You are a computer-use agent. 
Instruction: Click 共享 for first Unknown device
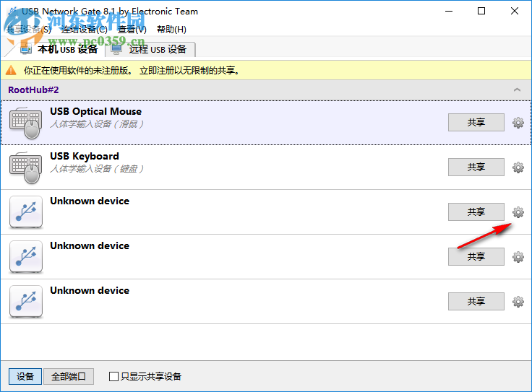coord(476,212)
